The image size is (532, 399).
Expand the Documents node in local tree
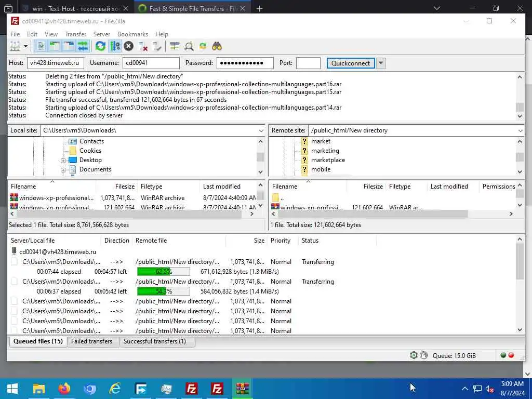coord(63,170)
